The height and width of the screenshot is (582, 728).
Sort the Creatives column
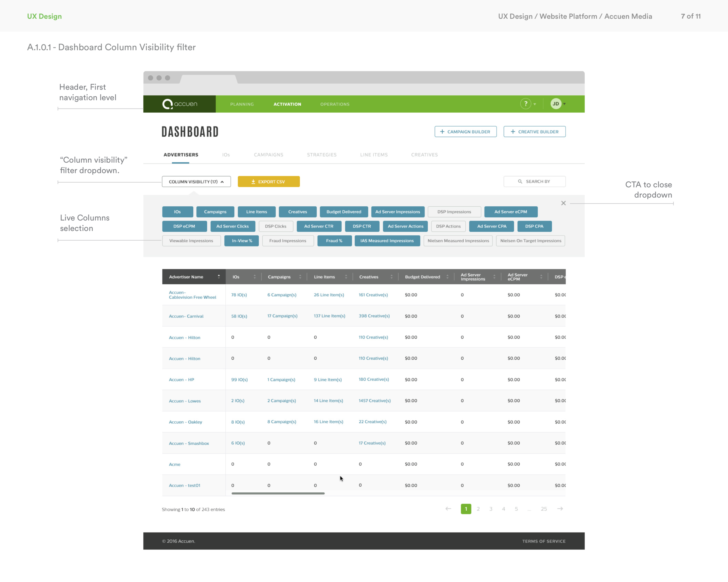(391, 277)
